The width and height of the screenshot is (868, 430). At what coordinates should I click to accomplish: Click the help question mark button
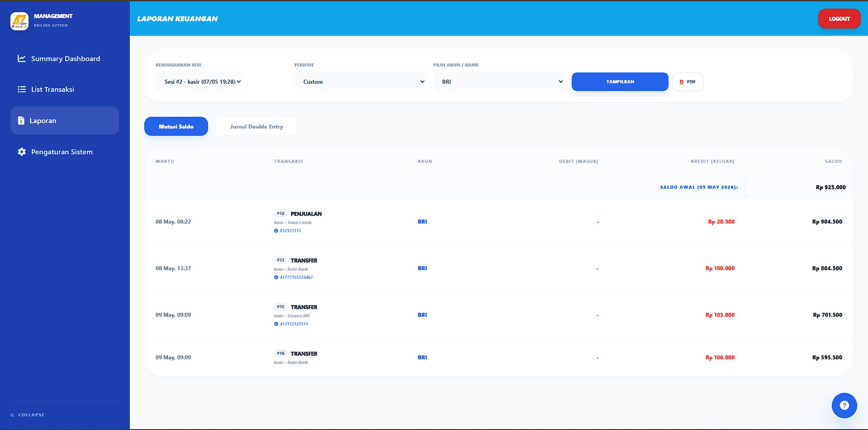[844, 405]
